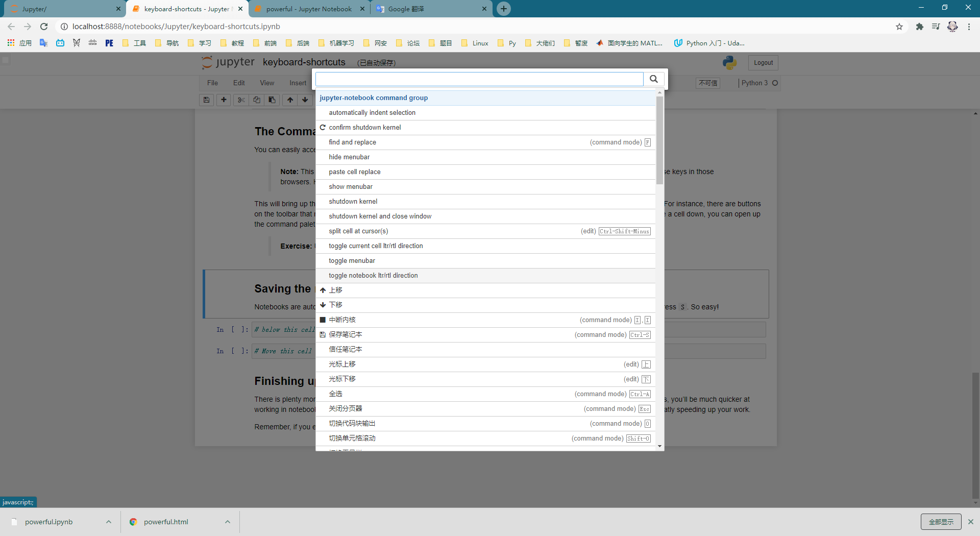Select 'shutdown kernel and close window' command

pyautogui.click(x=485, y=216)
